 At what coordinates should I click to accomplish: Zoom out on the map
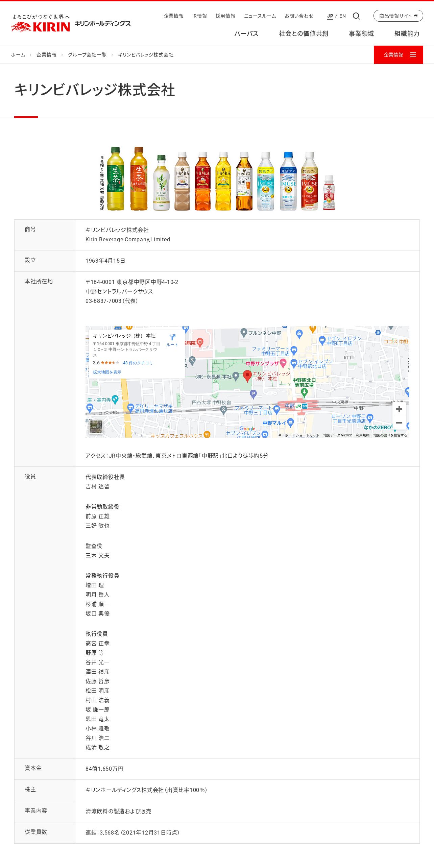(399, 423)
